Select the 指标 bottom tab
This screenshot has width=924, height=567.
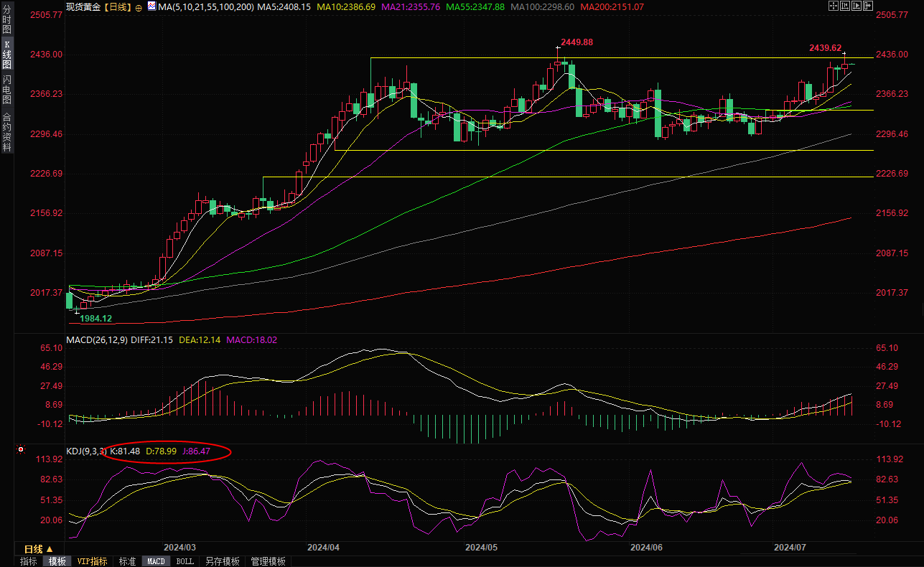[x=29, y=561]
